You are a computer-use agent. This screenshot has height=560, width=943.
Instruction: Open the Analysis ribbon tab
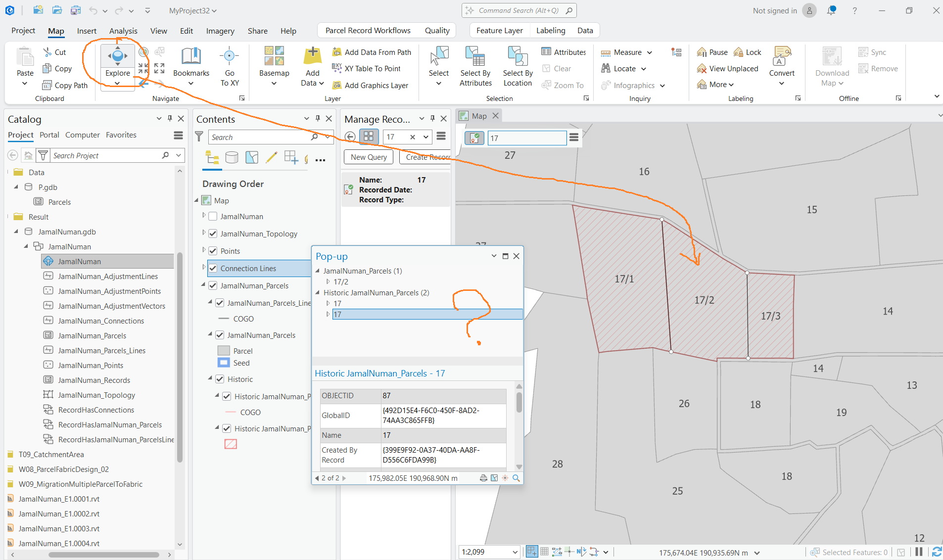tap(123, 31)
